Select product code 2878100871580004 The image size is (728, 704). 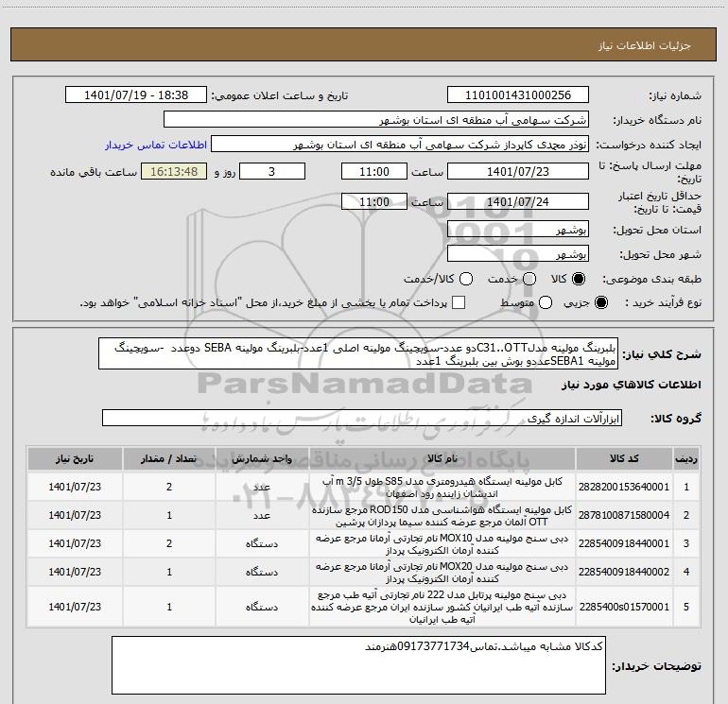click(624, 515)
